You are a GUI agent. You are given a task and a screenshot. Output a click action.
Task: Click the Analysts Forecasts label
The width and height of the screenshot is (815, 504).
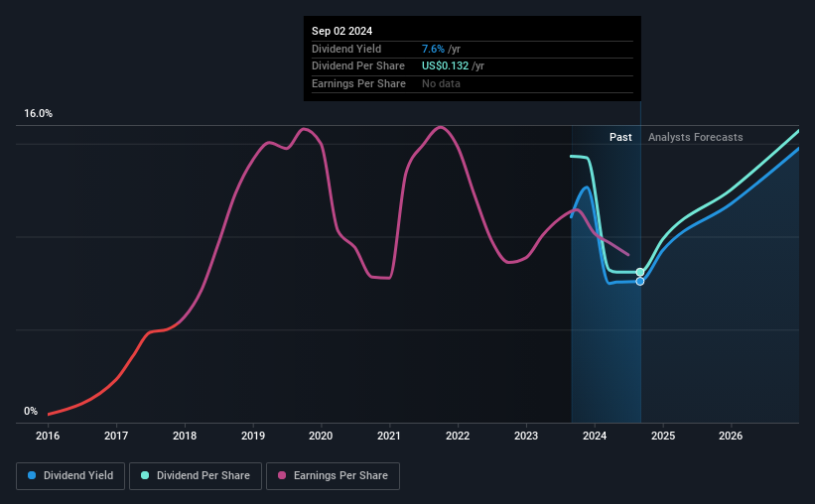(696, 137)
